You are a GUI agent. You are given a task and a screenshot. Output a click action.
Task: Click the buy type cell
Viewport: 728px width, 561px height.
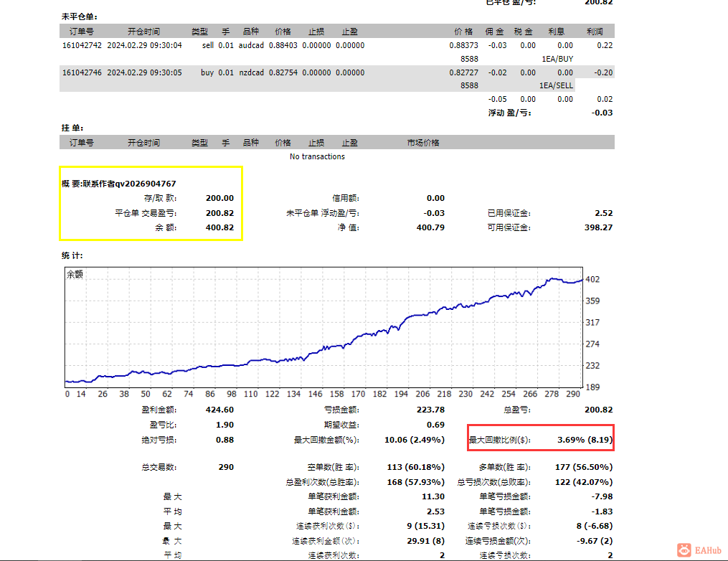pos(207,72)
